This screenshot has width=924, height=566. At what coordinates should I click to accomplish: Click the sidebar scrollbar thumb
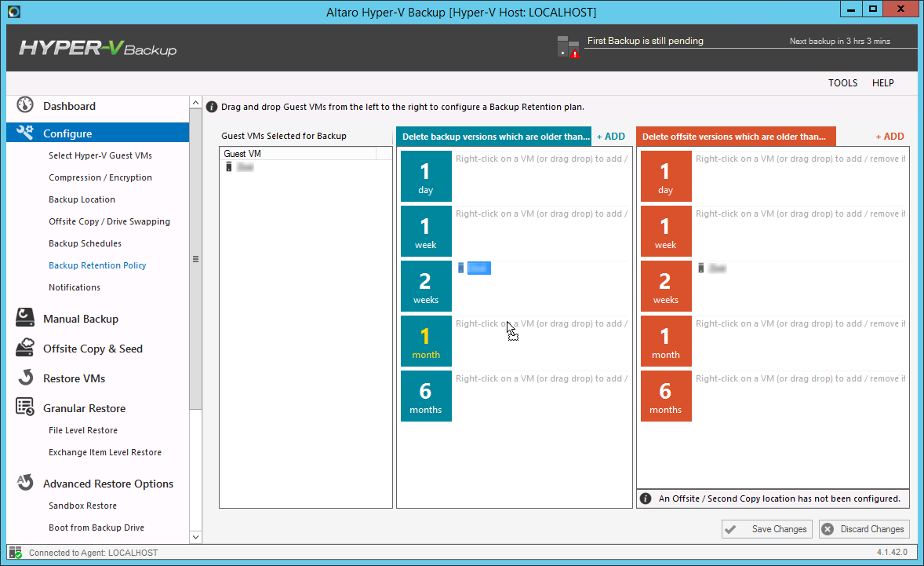coord(195,259)
